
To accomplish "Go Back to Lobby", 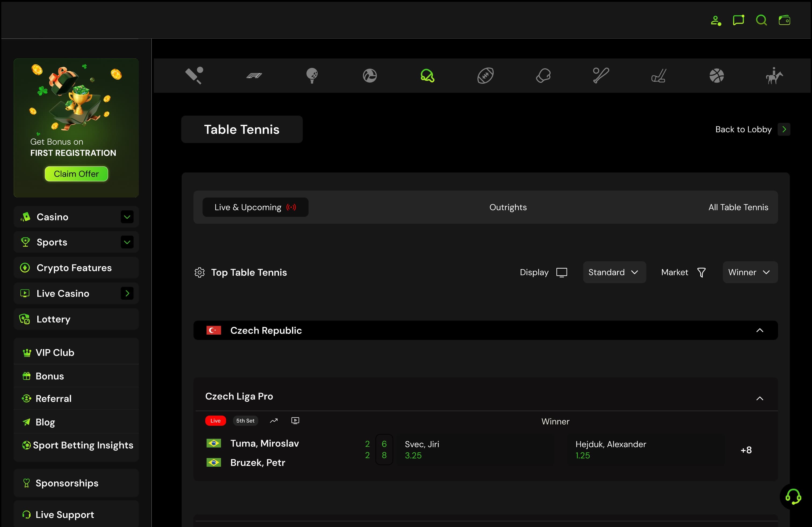I will [752, 130].
